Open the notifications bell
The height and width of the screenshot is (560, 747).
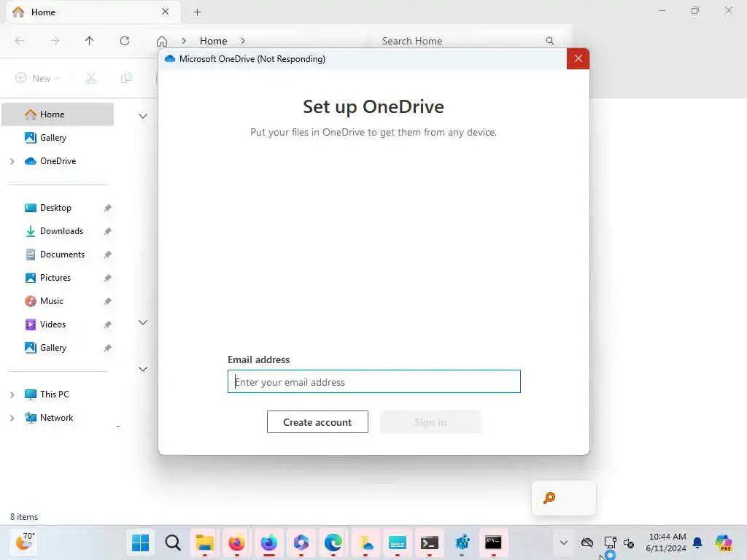pos(697,542)
